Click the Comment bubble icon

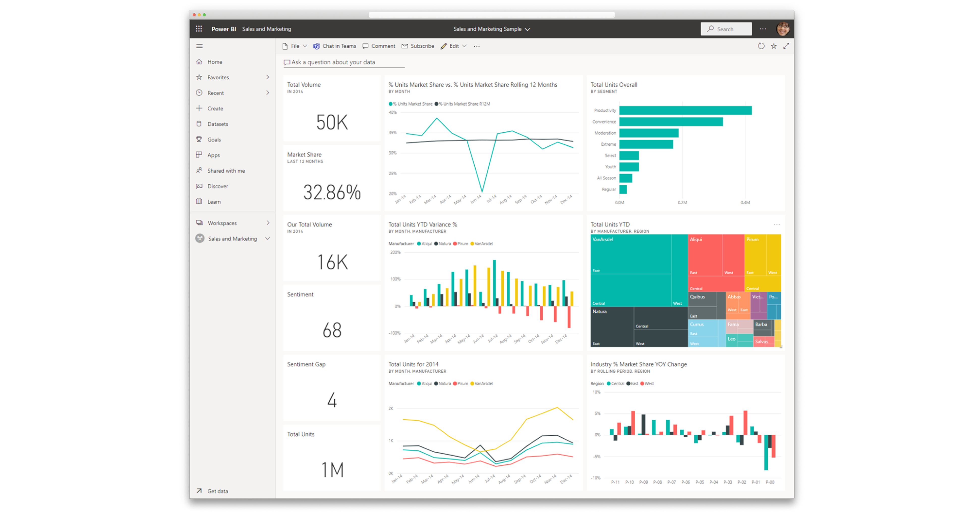(x=366, y=46)
